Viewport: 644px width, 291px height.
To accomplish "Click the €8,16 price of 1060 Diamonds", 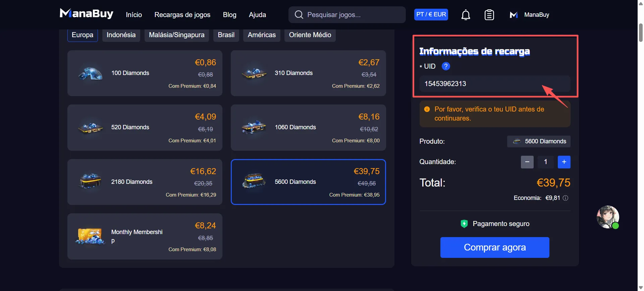I will (x=369, y=117).
